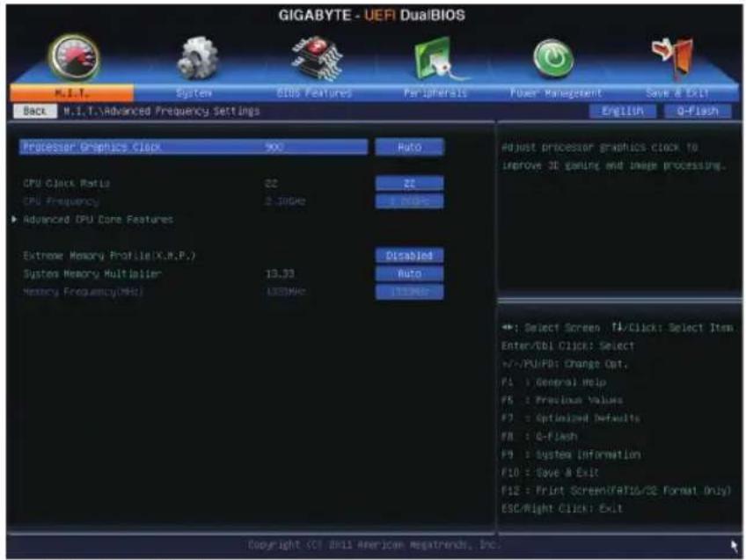Open Q-Flash utility button
Viewport: 746px width, 560px height.
coord(698,112)
